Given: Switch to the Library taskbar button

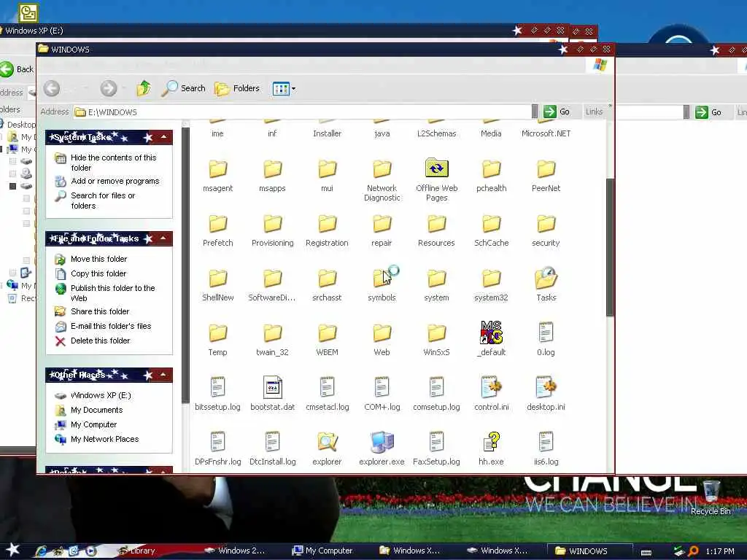Looking at the screenshot, I should [136, 551].
